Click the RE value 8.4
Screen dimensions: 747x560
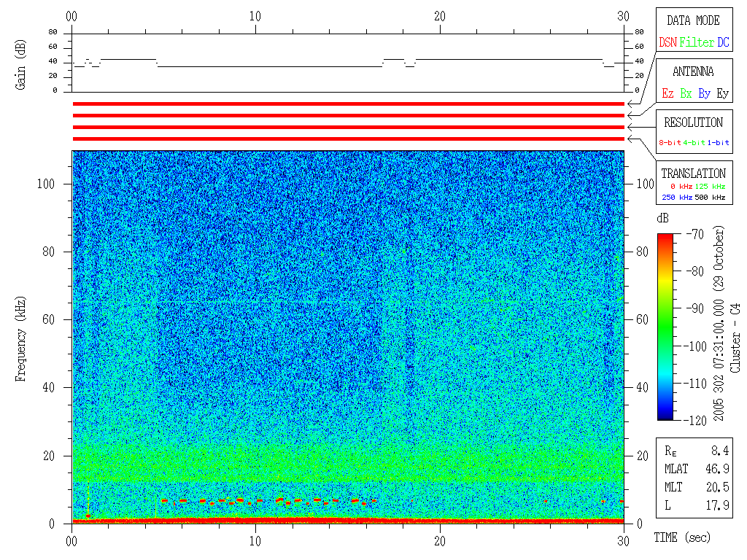pyautogui.click(x=720, y=451)
